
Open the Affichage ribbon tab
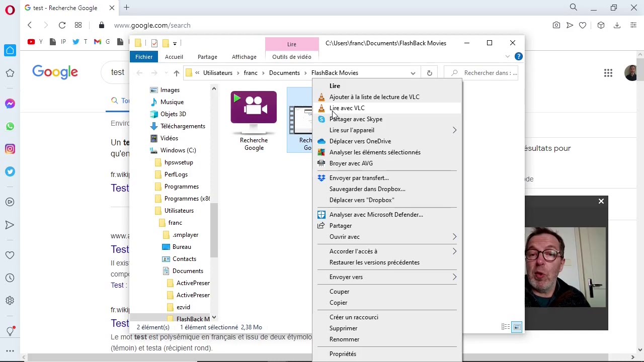click(x=244, y=57)
